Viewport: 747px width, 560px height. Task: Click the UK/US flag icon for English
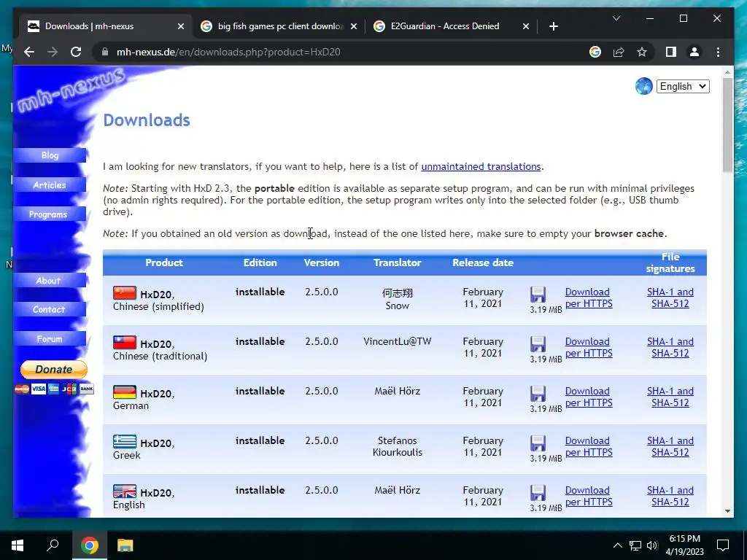click(x=124, y=491)
